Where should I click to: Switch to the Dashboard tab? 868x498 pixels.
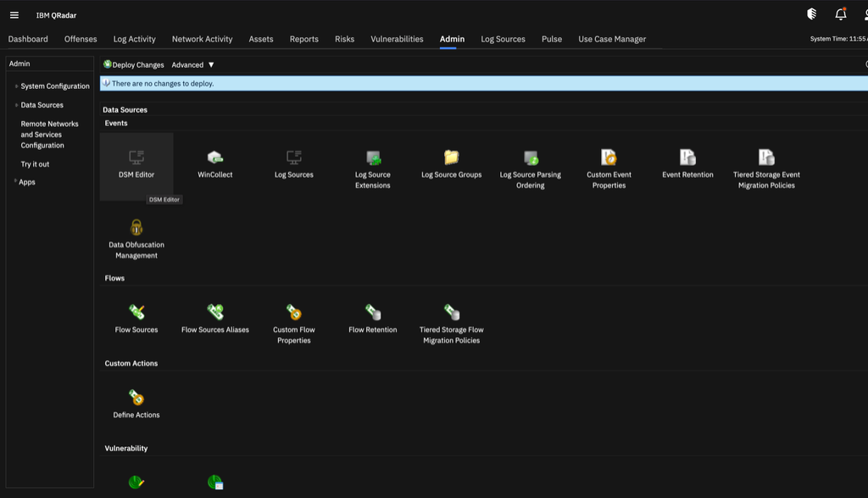[x=28, y=39]
